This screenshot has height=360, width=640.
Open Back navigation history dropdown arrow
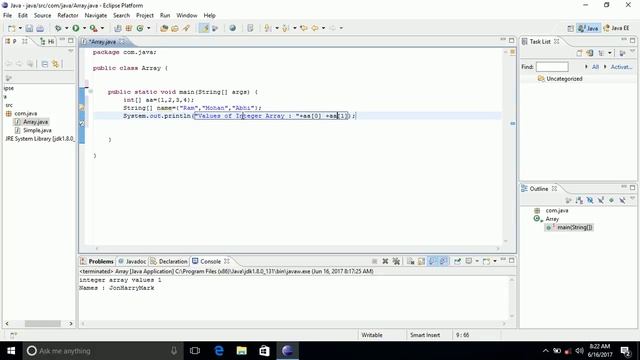coord(323,28)
